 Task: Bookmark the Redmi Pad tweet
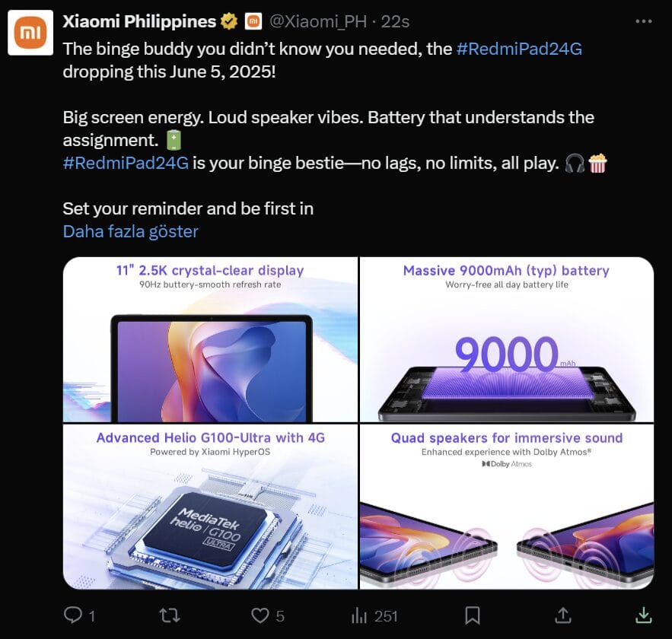click(x=472, y=615)
